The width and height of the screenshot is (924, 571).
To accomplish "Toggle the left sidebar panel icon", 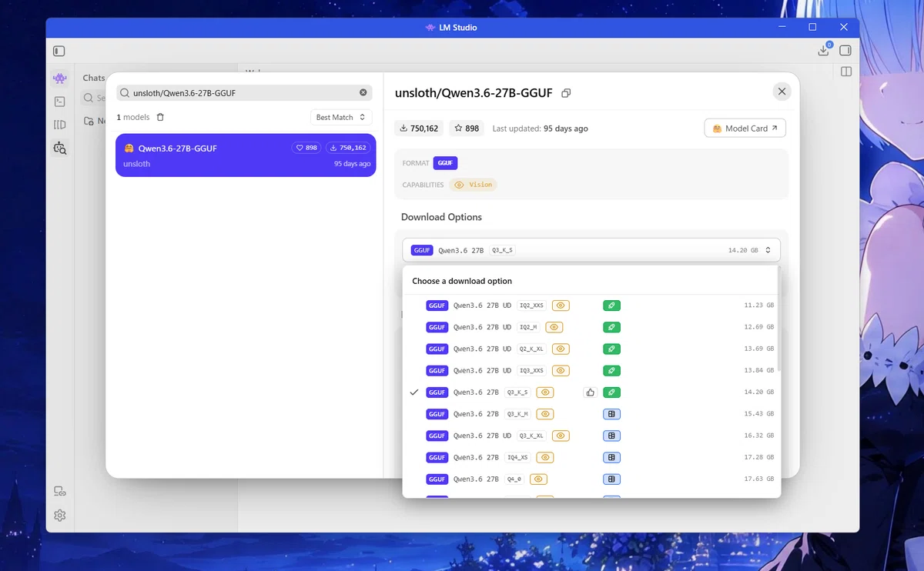I will point(59,51).
